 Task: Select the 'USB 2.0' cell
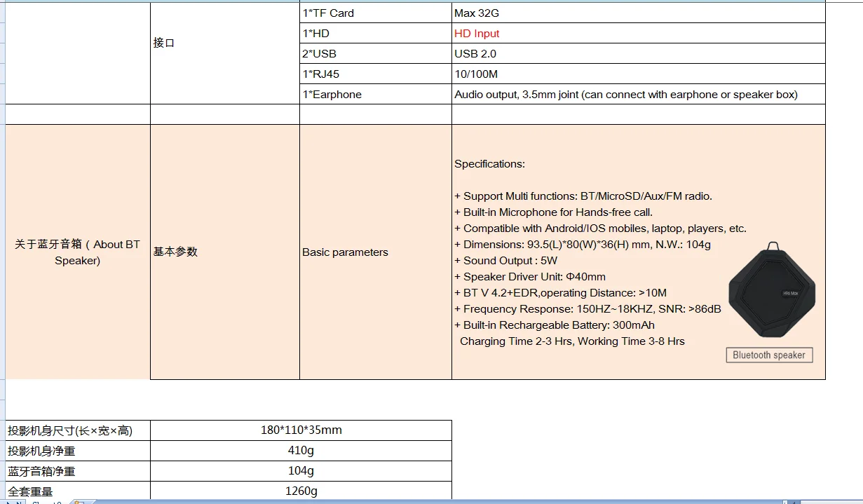[x=638, y=54]
